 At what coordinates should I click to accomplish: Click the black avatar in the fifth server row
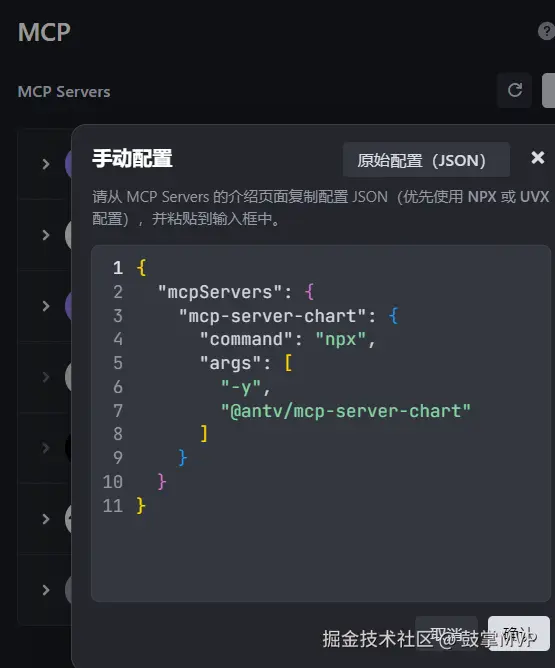tap(68, 448)
